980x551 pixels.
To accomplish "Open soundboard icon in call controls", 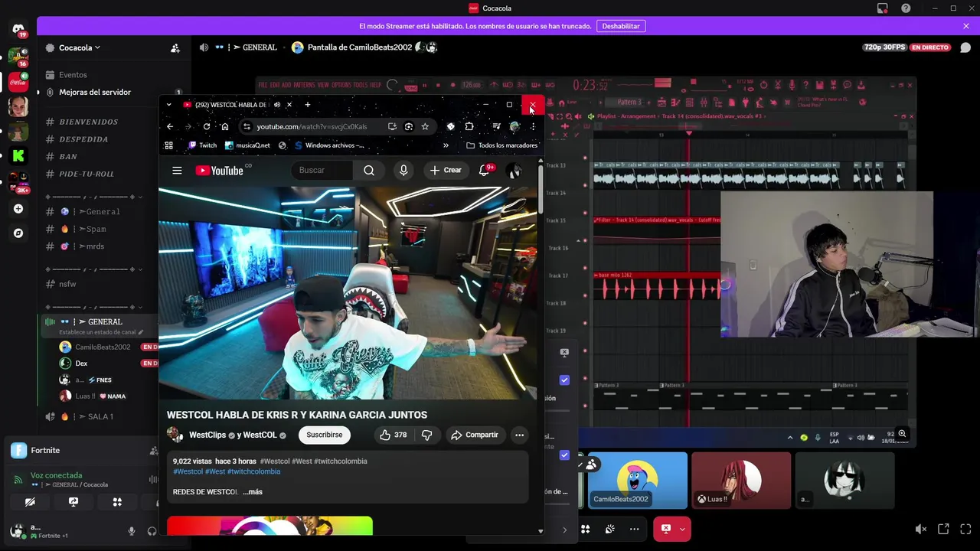I will (x=610, y=529).
